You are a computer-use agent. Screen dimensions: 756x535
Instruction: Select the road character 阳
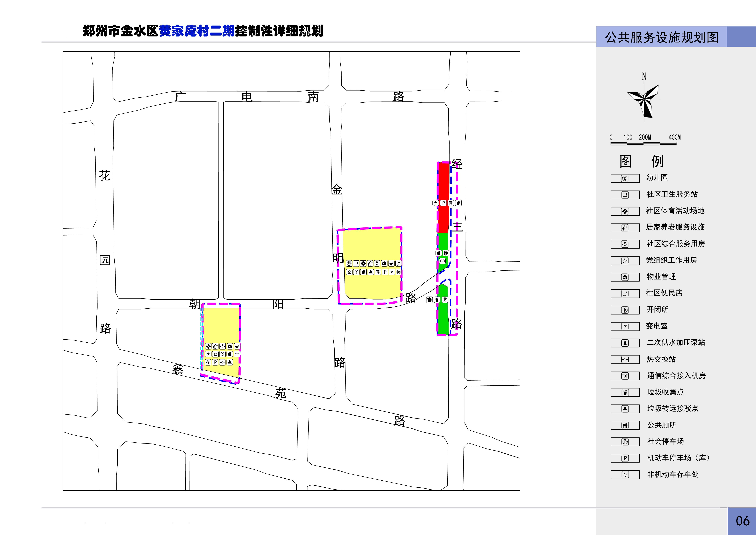coord(278,304)
